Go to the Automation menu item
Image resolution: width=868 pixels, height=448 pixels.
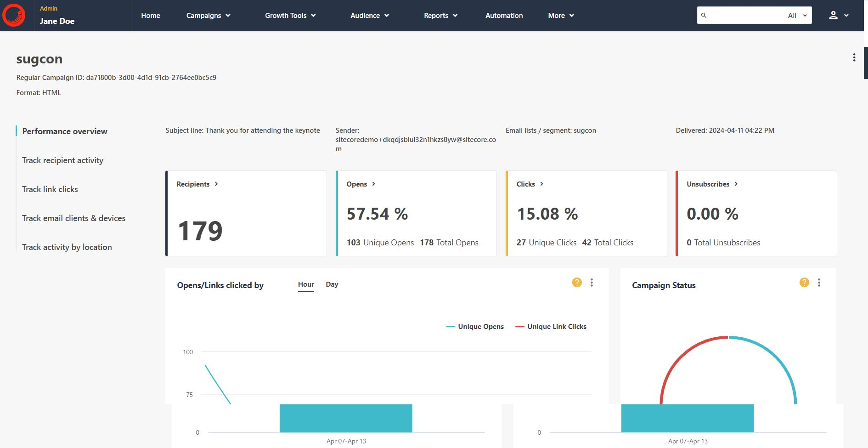tap(504, 16)
